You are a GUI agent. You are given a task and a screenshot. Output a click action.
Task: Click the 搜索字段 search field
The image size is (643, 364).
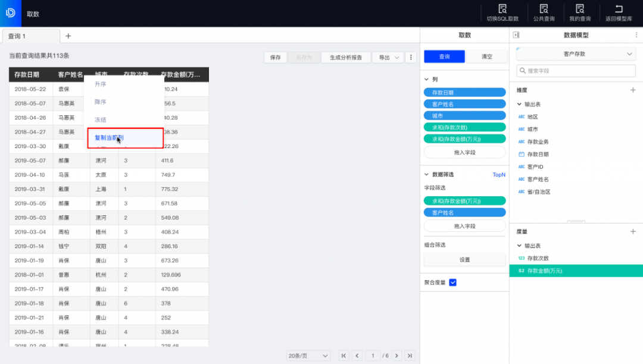575,71
